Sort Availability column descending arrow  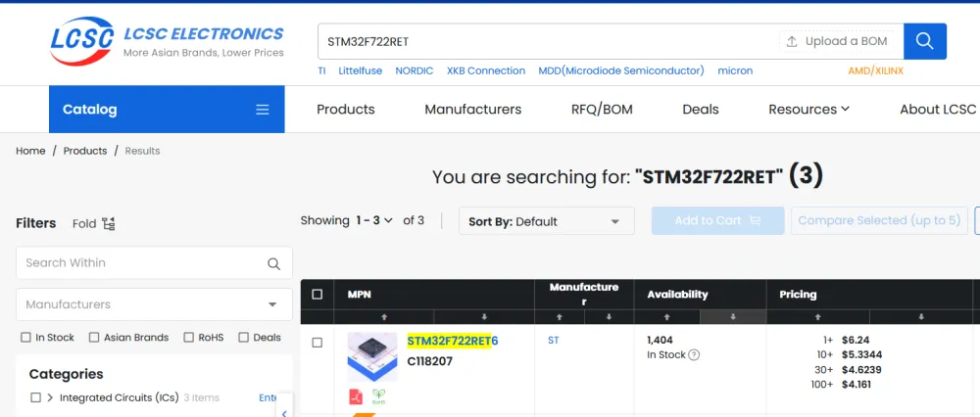732,316
